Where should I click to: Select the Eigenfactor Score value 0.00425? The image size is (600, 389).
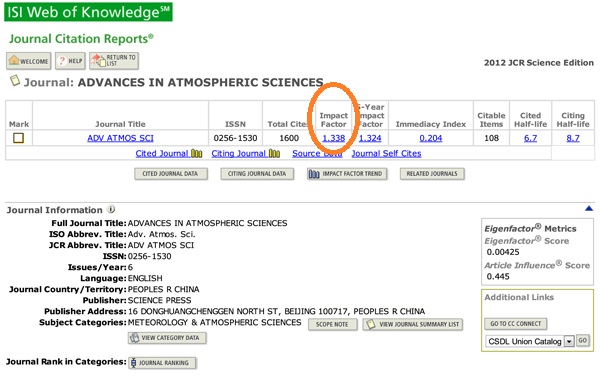(x=503, y=252)
